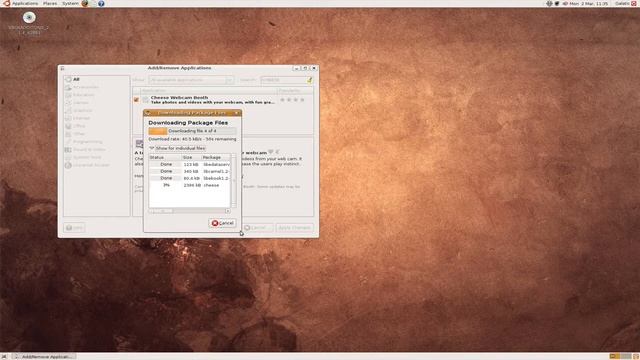Click the Cheese Webcam Booth popularity stars
640x360 pixels.
[x=292, y=100]
